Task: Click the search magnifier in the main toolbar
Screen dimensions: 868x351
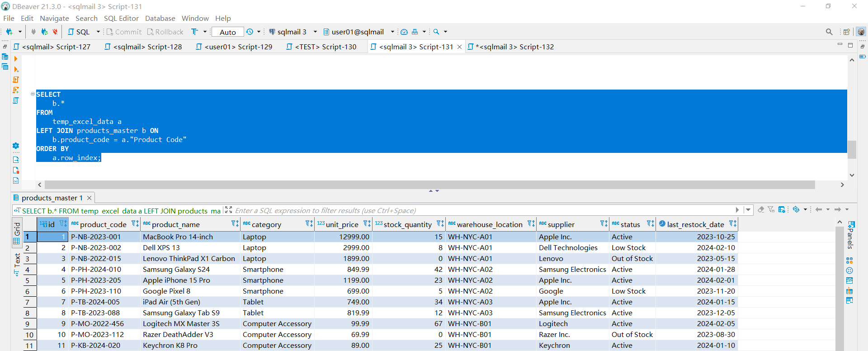Action: [x=436, y=32]
